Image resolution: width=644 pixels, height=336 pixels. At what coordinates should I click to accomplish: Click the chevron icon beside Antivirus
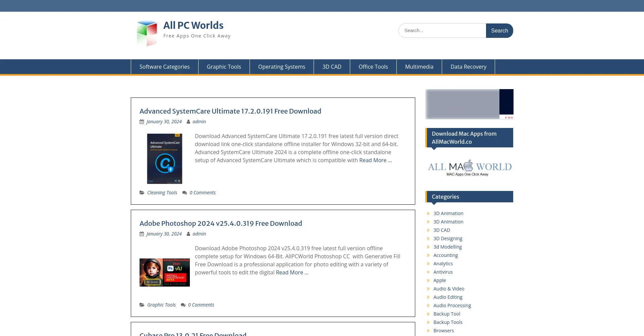click(x=428, y=272)
